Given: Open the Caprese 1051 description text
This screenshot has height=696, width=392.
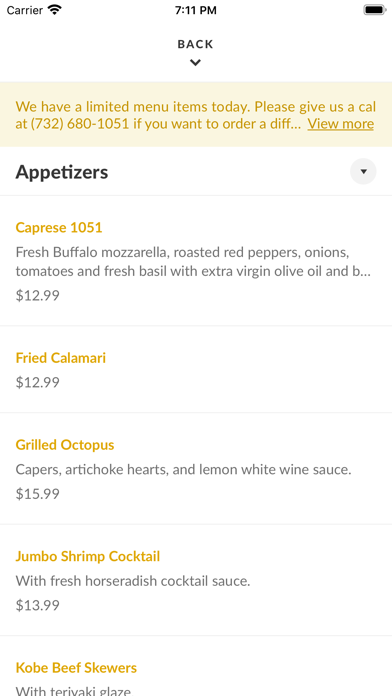Looking at the screenshot, I should click(x=193, y=262).
